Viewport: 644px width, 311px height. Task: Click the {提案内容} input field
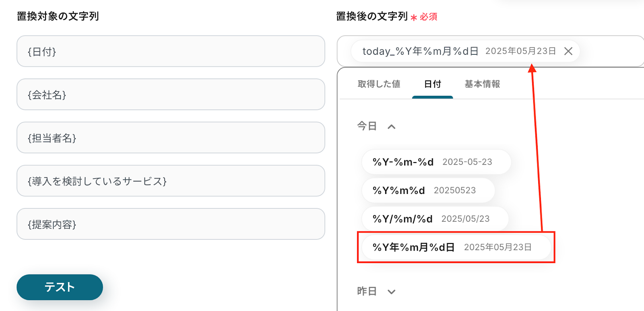pyautogui.click(x=171, y=224)
